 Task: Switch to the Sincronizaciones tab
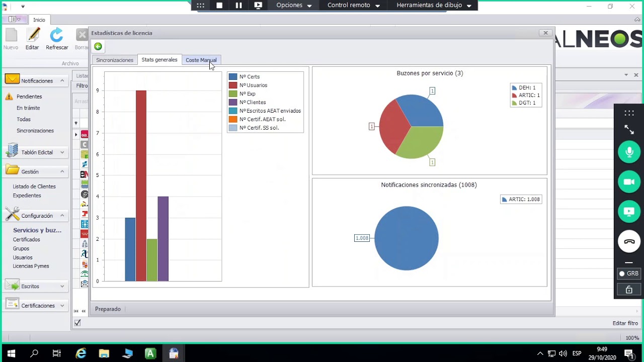115,60
